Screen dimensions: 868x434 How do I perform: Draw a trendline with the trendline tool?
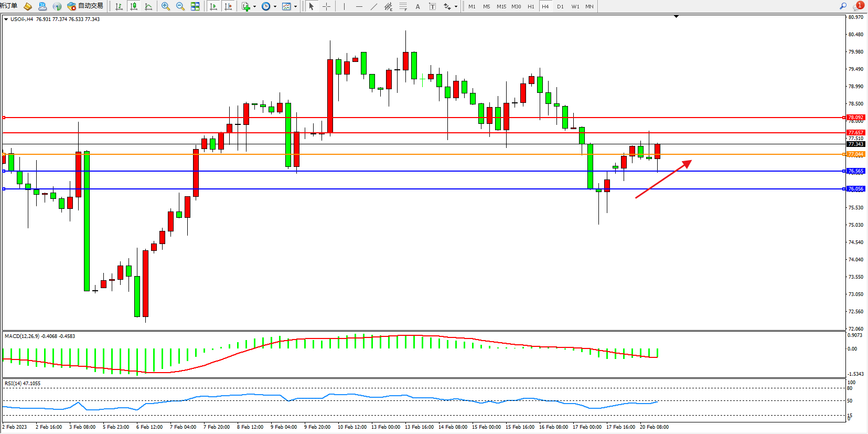click(373, 6)
